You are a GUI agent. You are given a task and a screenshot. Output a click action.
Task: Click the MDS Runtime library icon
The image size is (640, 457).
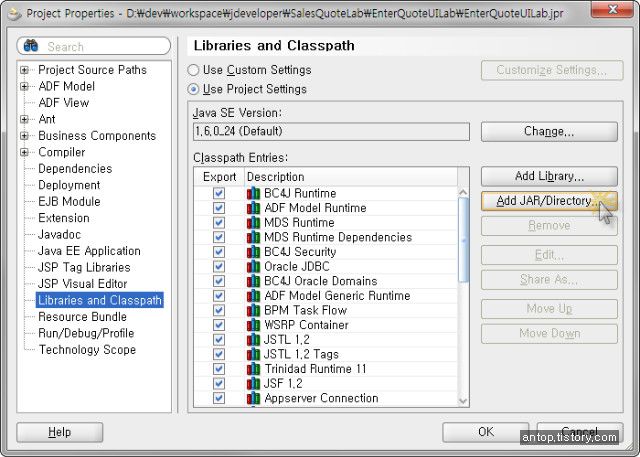pyautogui.click(x=253, y=222)
